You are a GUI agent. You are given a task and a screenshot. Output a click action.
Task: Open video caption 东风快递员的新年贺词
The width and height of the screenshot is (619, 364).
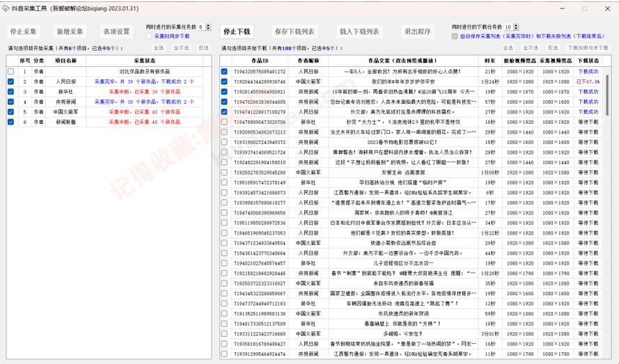[x=403, y=314]
